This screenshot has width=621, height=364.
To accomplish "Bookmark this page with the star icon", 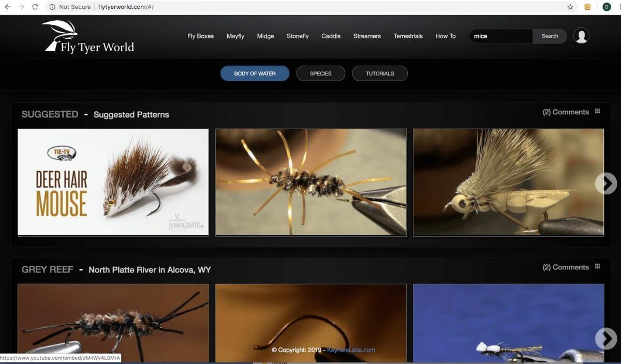I will 570,7.
